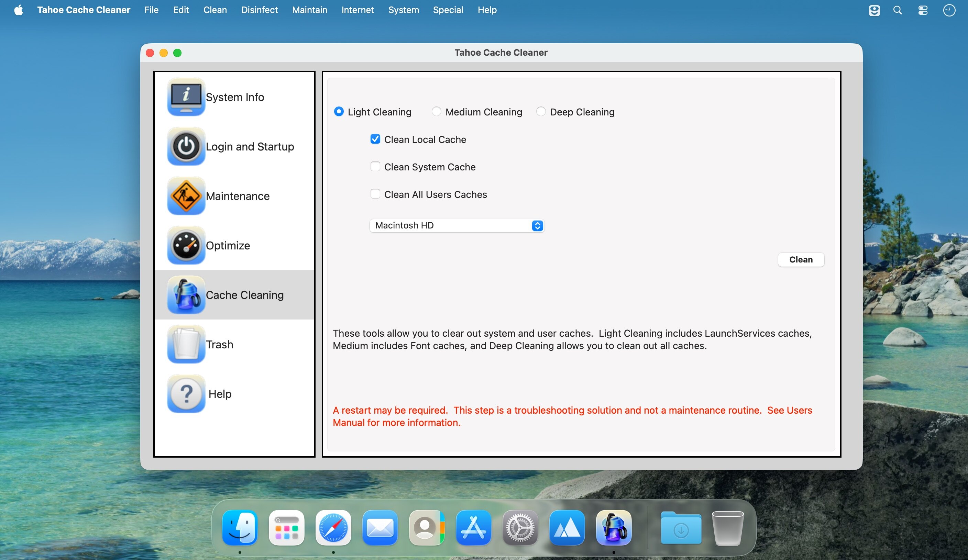Close the Tahoe Cache Cleaner window
968x560 pixels.
[150, 53]
